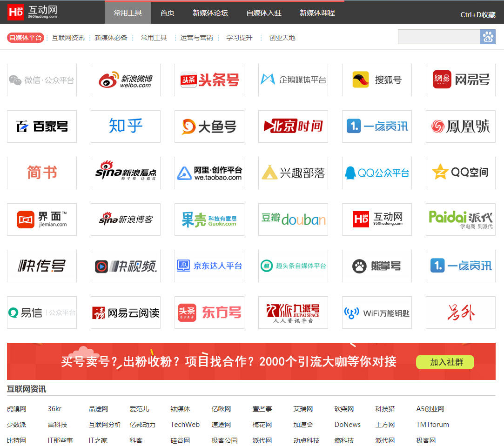Click the 互动网 site logo in header
This screenshot has width=504, height=446.
coord(33,12)
